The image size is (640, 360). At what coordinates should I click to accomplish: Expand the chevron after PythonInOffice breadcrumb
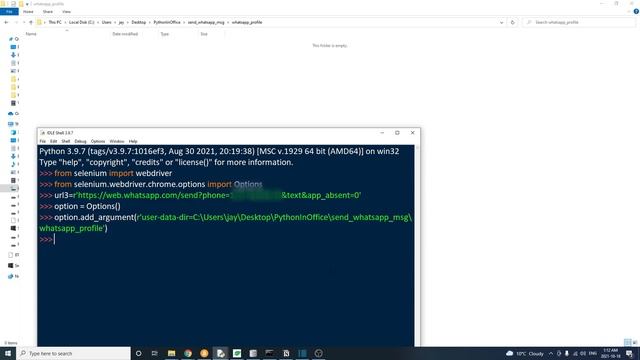pyautogui.click(x=184, y=22)
